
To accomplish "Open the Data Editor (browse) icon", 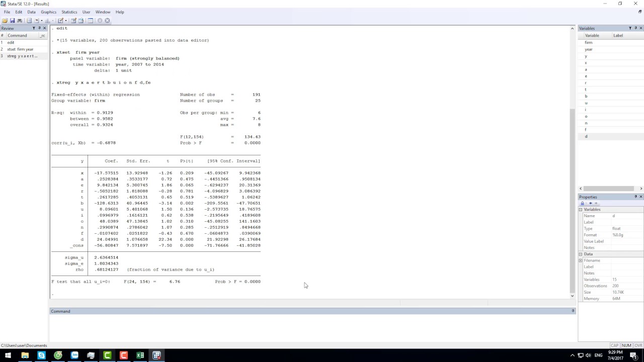I will 80,21.
